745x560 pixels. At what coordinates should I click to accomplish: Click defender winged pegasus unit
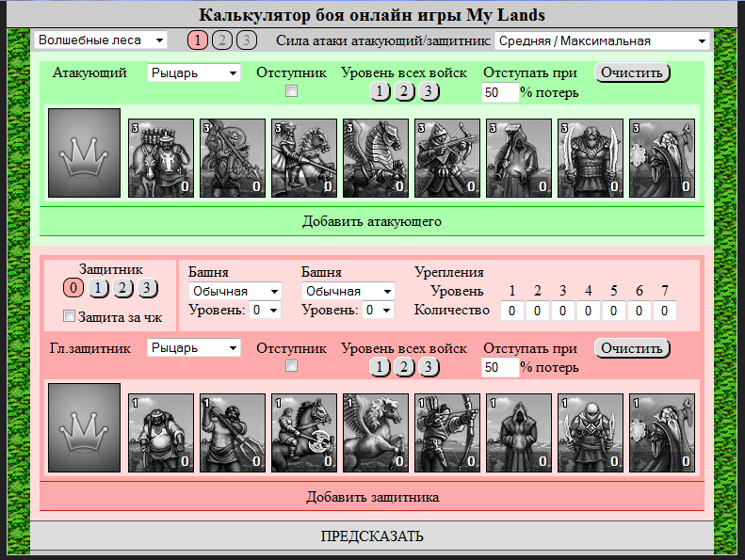click(376, 433)
